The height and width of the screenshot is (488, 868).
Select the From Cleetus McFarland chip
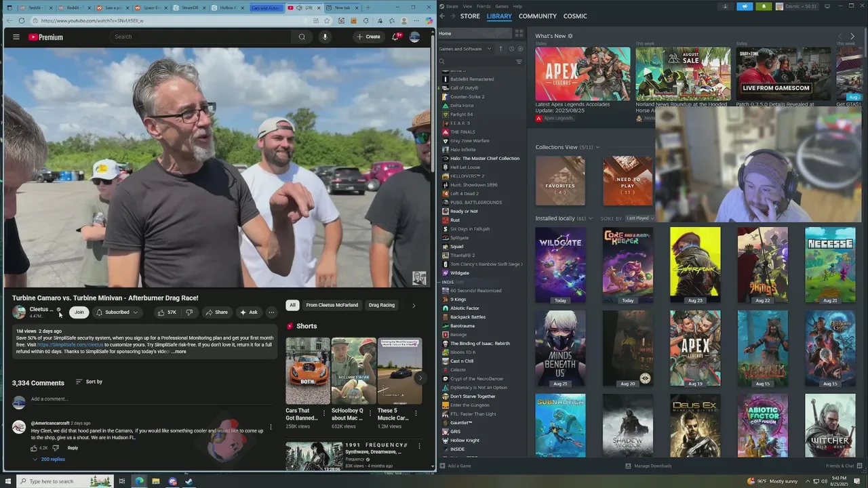point(332,305)
